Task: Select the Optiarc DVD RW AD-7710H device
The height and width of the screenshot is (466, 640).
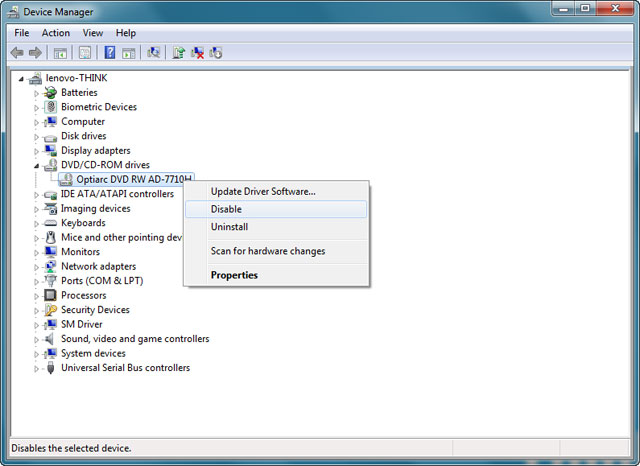Action: tap(133, 179)
